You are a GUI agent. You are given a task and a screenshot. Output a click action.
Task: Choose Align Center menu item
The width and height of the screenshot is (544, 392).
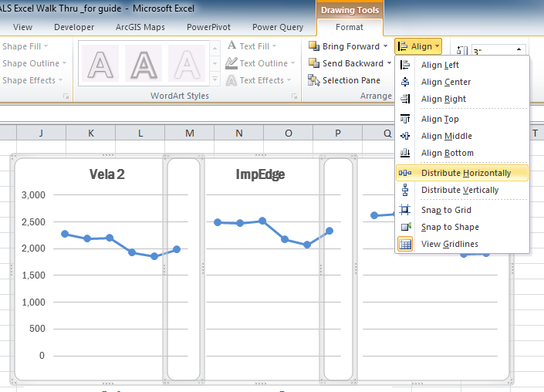click(462, 82)
